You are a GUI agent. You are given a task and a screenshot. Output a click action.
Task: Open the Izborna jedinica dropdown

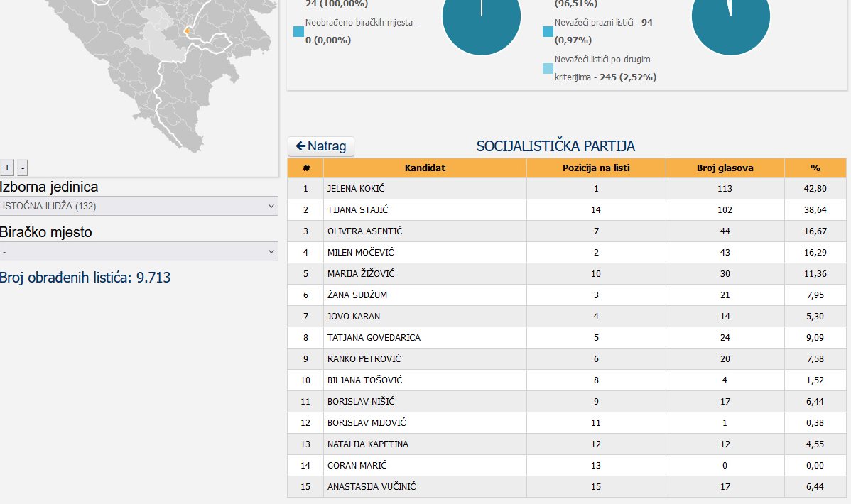[139, 206]
